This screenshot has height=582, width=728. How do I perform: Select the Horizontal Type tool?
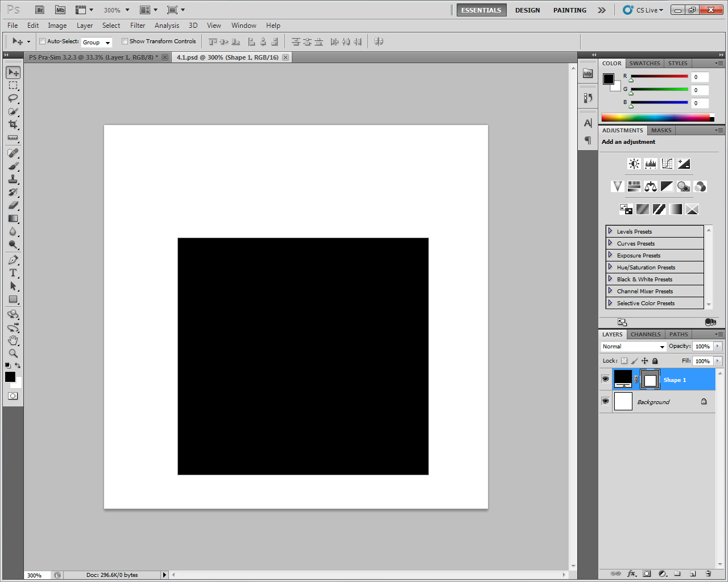[13, 273]
